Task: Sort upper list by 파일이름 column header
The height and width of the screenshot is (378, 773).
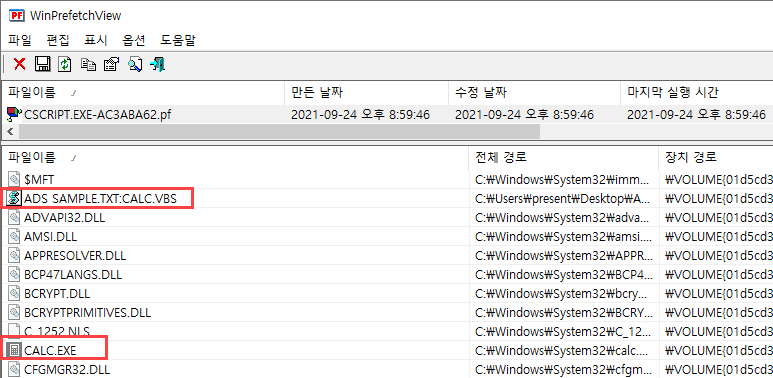Action: coord(143,92)
